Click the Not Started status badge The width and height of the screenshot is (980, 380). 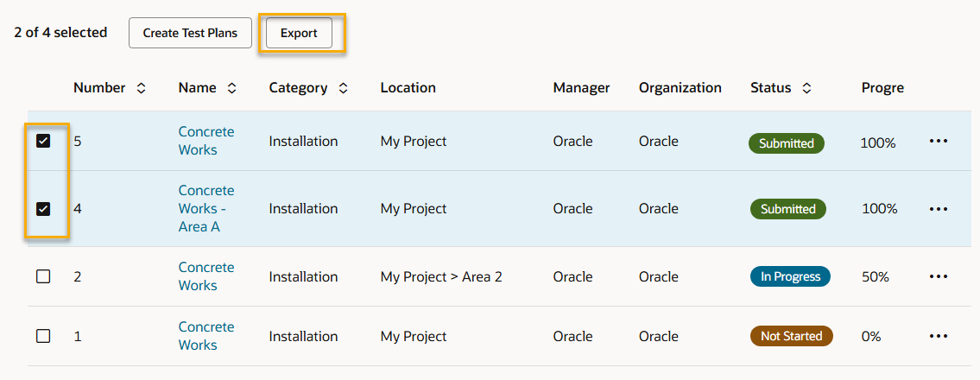click(x=790, y=336)
